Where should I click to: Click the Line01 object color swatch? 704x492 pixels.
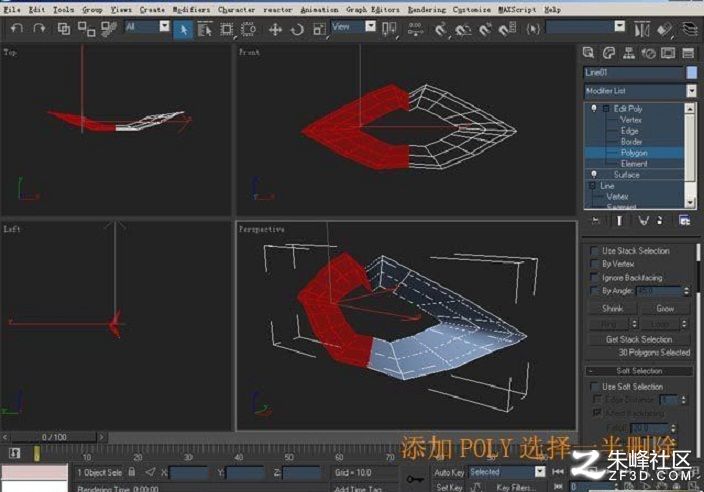[x=692, y=72]
